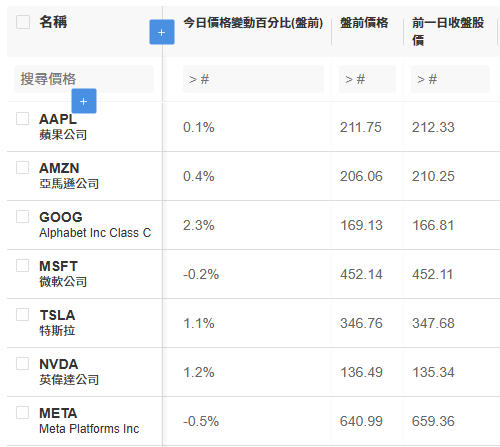Image resolution: width=500 pixels, height=447 pixels.
Task: Open the META Meta Platforms Inc entry
Action: tap(89, 421)
